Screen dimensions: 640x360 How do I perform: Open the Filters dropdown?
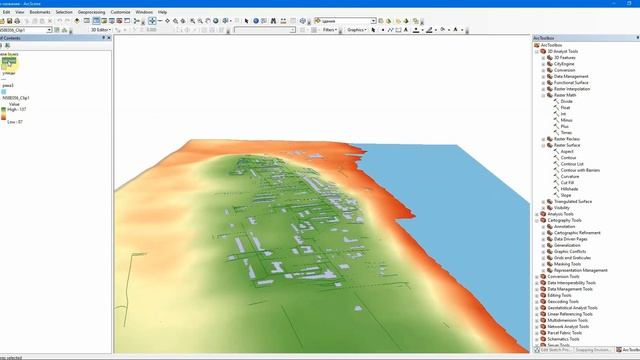(x=330, y=30)
